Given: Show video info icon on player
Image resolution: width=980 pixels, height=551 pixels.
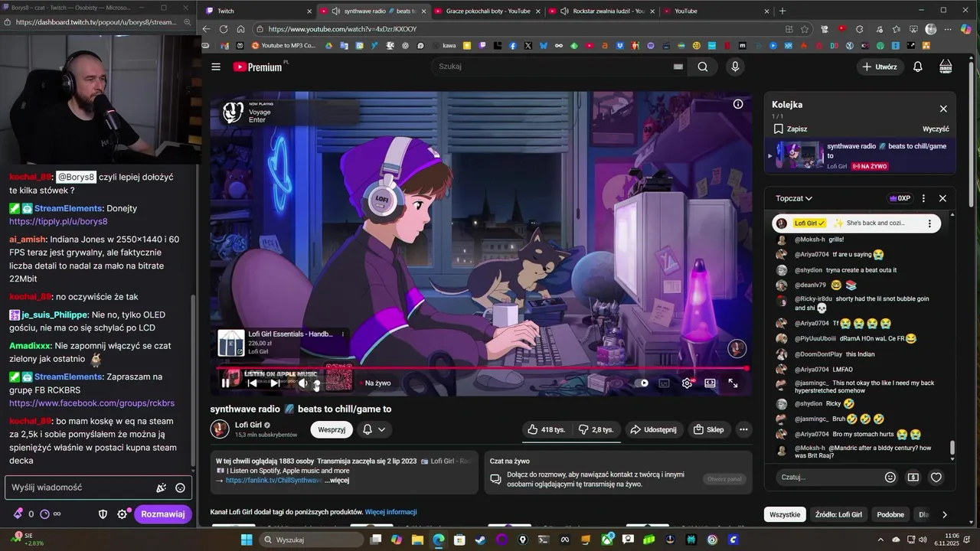Looking at the screenshot, I should 738,104.
